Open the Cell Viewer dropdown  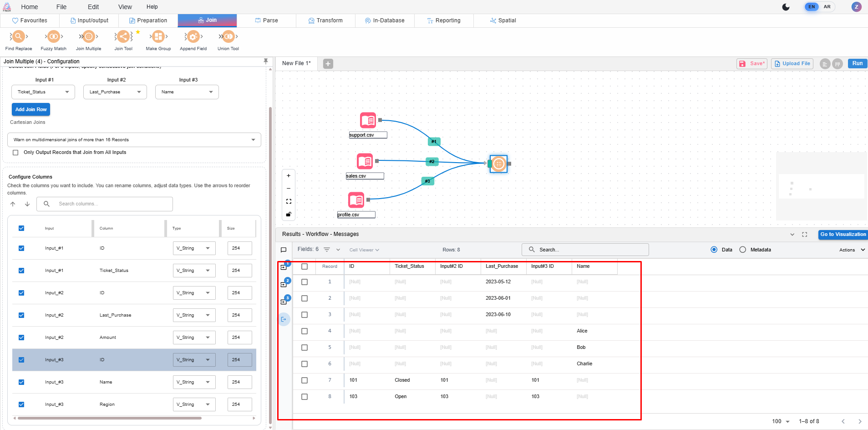[x=364, y=250]
